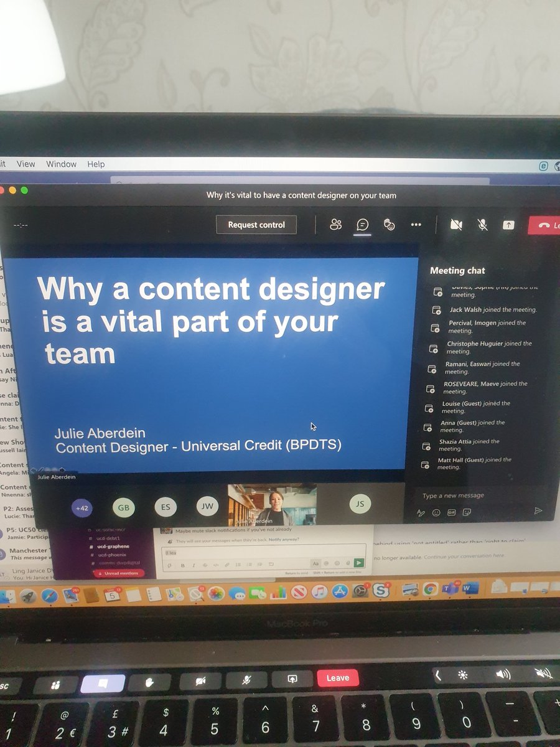Open the sticker picker in chat
This screenshot has height=747, width=560.
pos(467,512)
